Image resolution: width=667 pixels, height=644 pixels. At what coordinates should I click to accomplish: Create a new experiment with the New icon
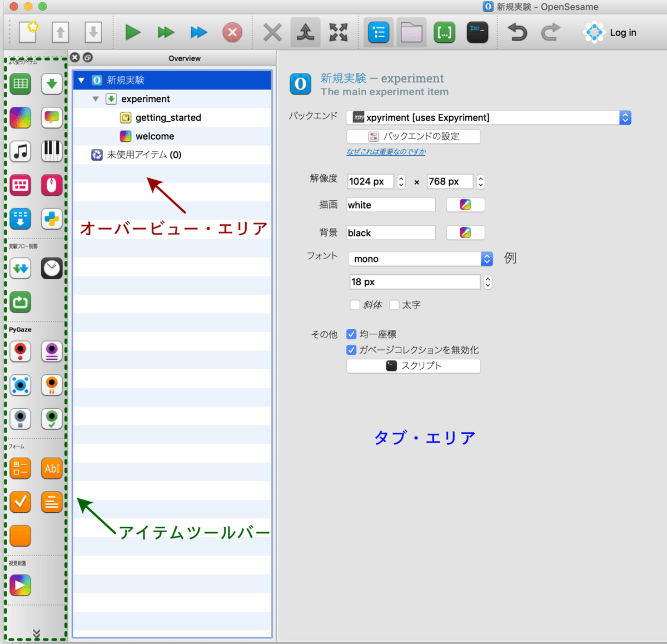click(x=28, y=32)
